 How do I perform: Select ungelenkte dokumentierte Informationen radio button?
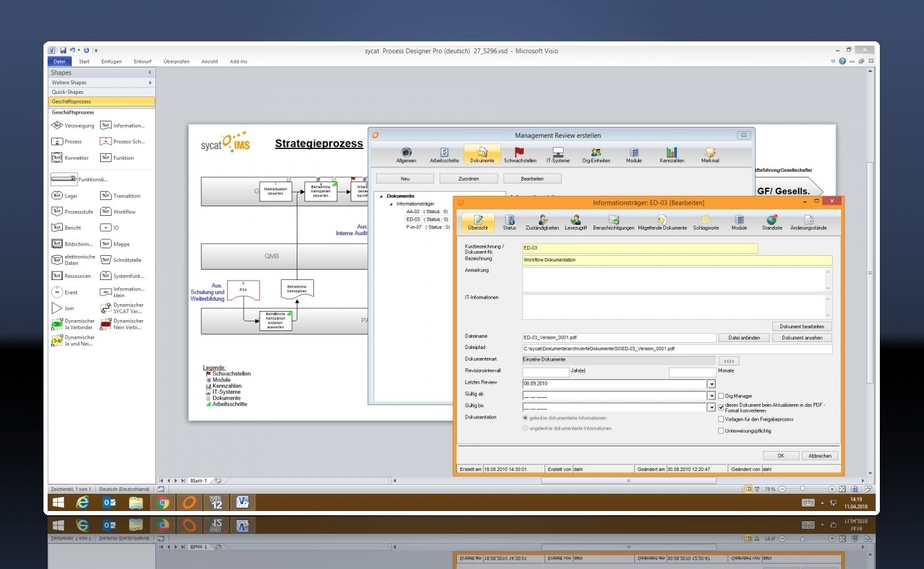(526, 428)
